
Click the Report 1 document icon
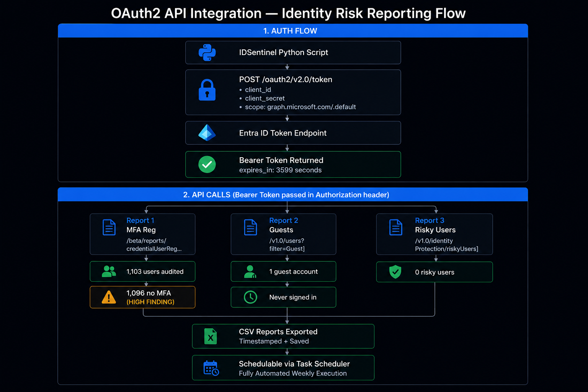[x=109, y=227]
